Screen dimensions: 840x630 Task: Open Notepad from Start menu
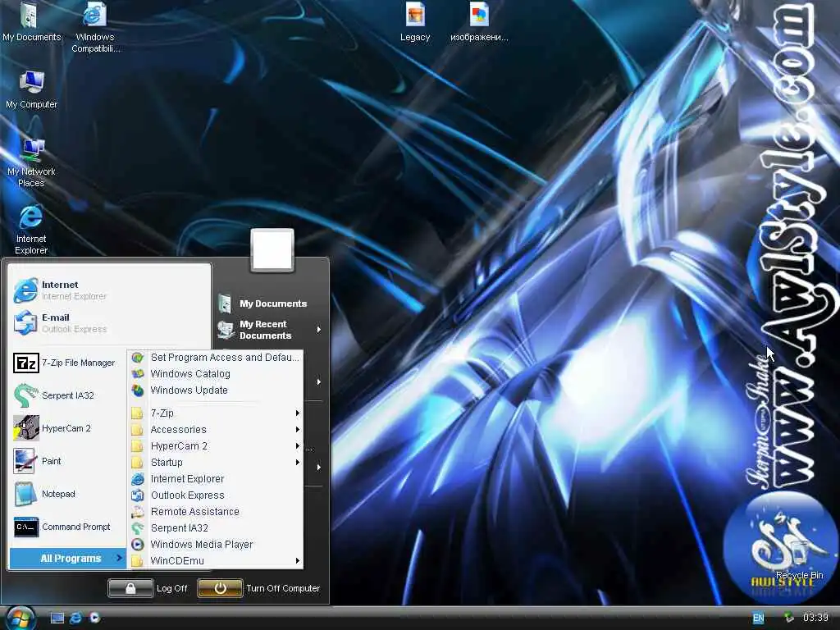click(x=44, y=494)
